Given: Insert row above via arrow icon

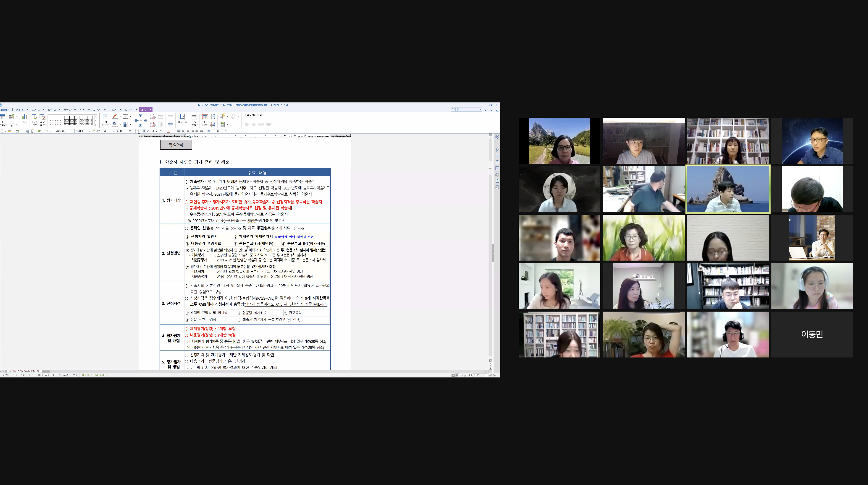Looking at the screenshot, I should tap(141, 115).
